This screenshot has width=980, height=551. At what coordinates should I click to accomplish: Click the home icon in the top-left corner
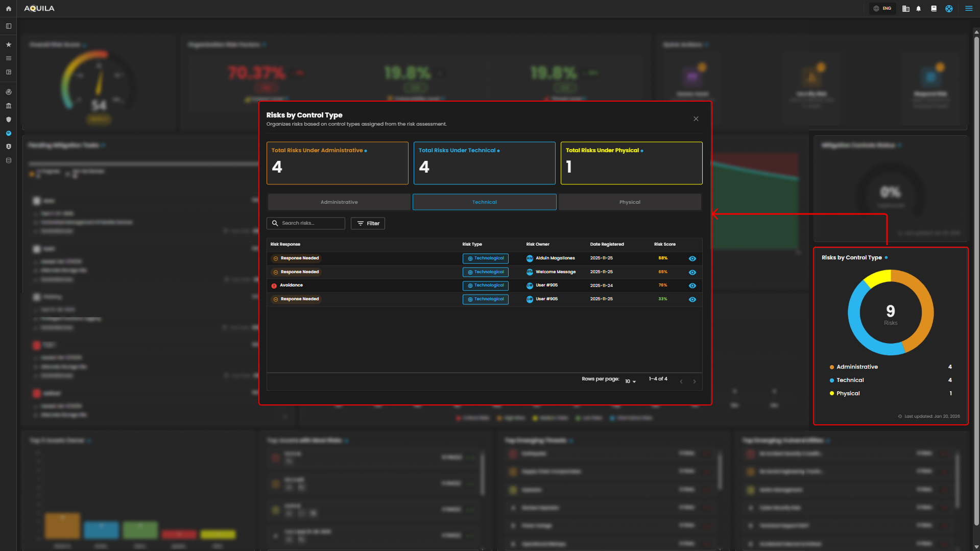[8, 9]
